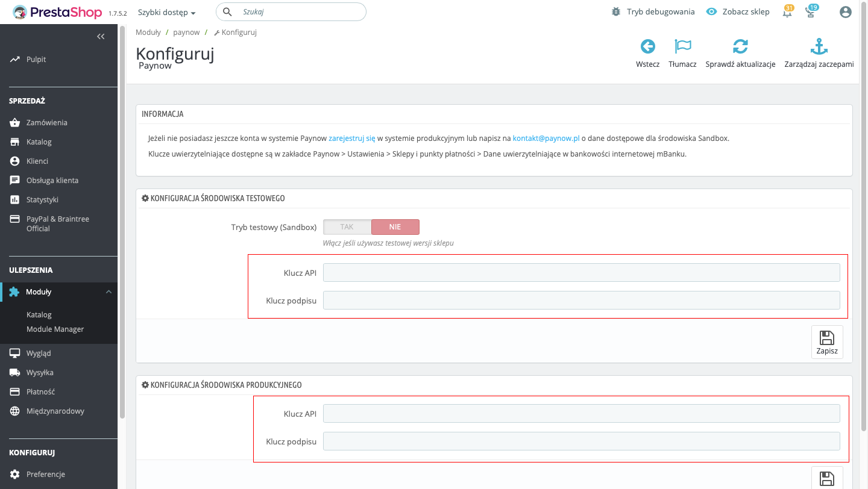
Task: Click the sidebar vertical scrollbar
Action: (x=122, y=222)
